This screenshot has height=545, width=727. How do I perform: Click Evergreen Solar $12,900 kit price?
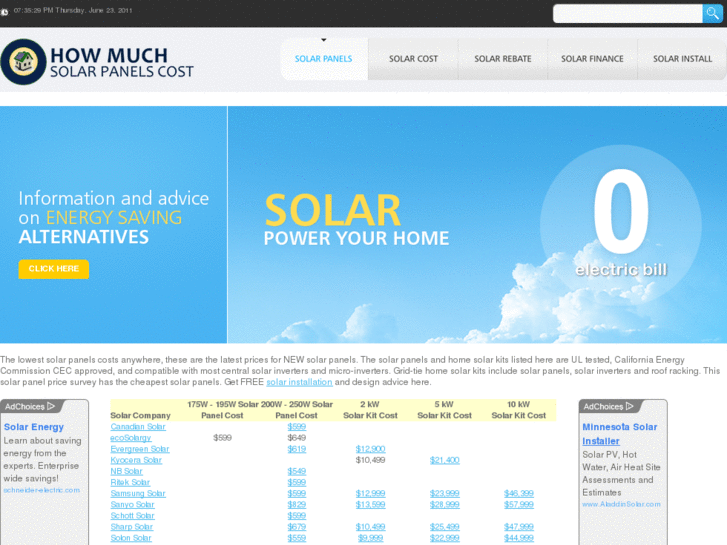[370, 449]
